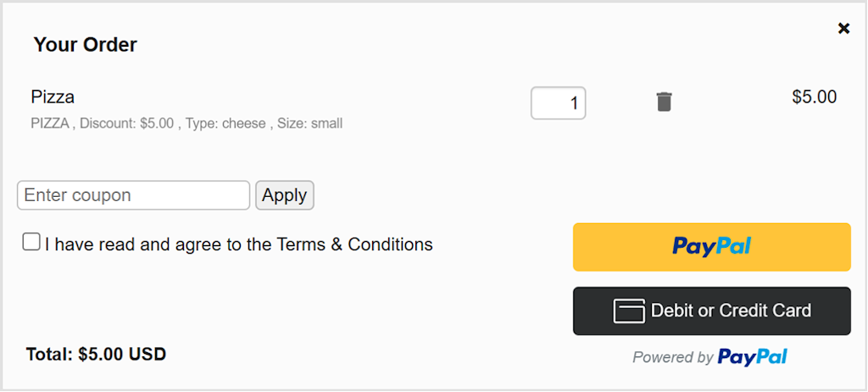The image size is (868, 392).
Task: Click the Enter coupon input field
Action: point(133,195)
